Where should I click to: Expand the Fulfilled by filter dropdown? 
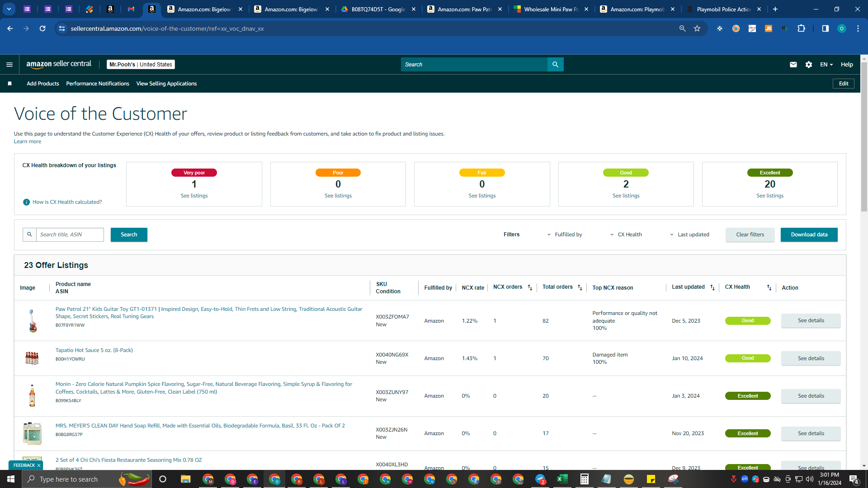[x=565, y=235]
